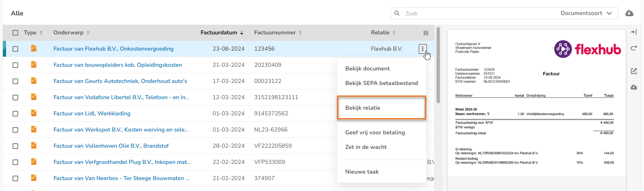Collapse the preview panel with the arrow icon
Screen dimensions: 644x191
point(633,32)
